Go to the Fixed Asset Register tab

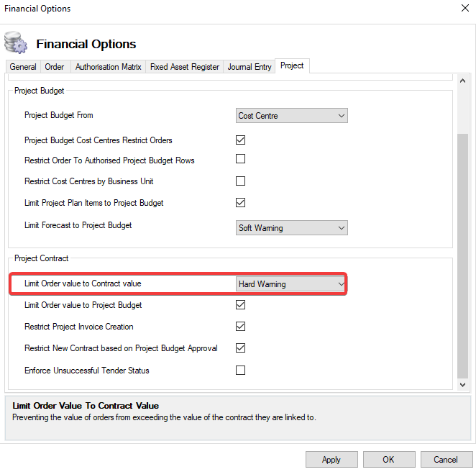[184, 67]
